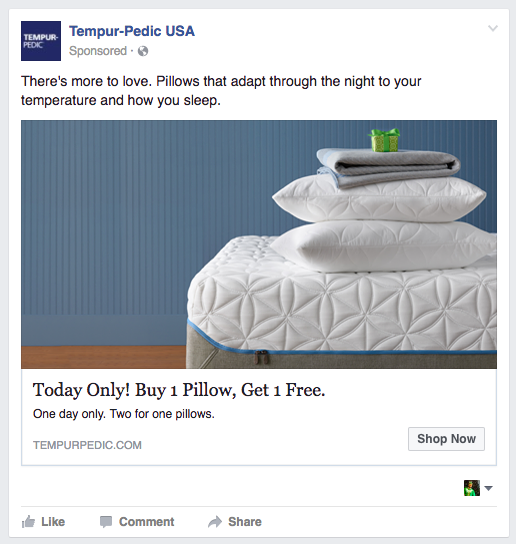Click the thumbs-up Like icon
The image size is (516, 544).
[28, 521]
